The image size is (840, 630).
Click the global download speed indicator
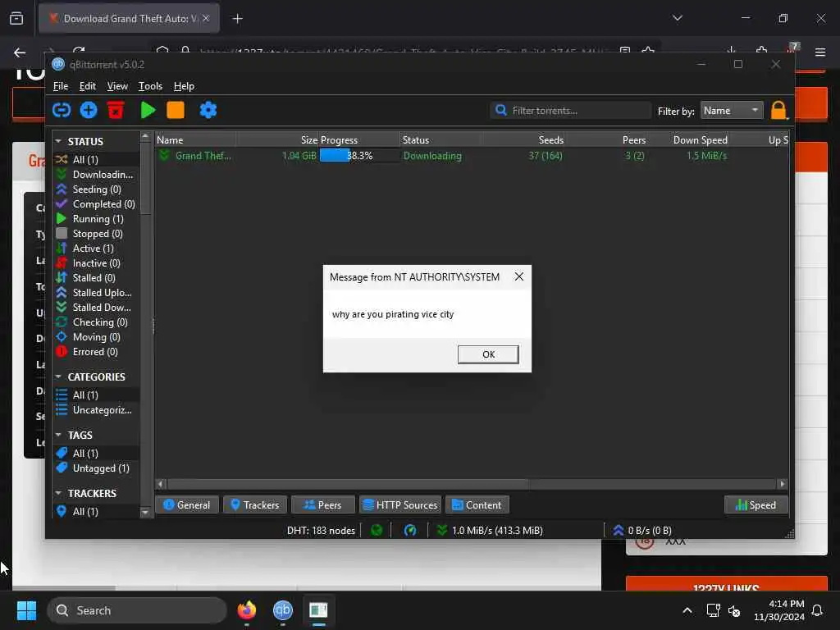click(491, 531)
